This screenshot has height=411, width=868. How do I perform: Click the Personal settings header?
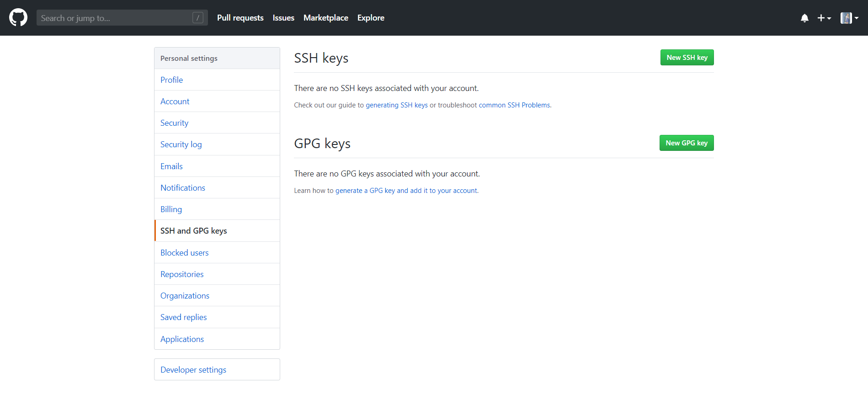click(x=217, y=58)
